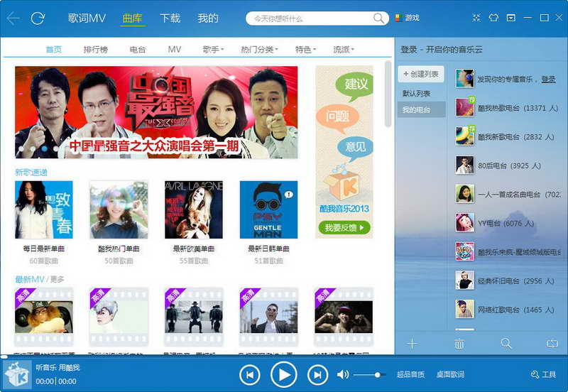Screen dimensions: 568x392
Task: Click the 我要反馈 green button
Action: [344, 227]
